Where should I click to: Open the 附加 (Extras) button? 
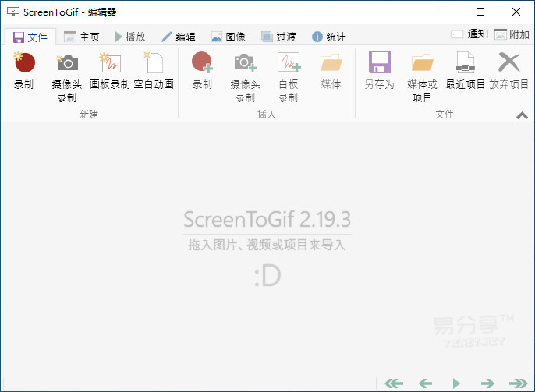pos(512,34)
